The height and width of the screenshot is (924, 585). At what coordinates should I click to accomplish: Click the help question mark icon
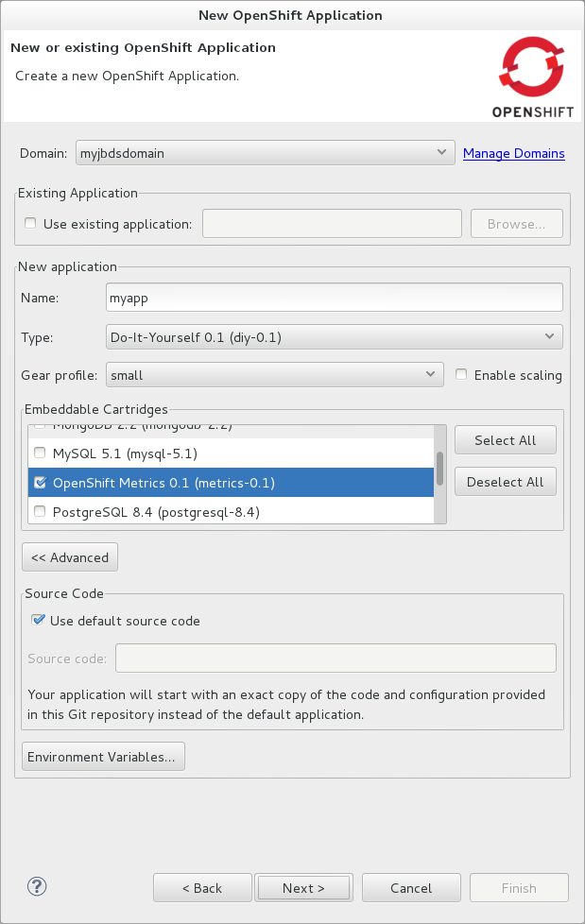point(38,886)
